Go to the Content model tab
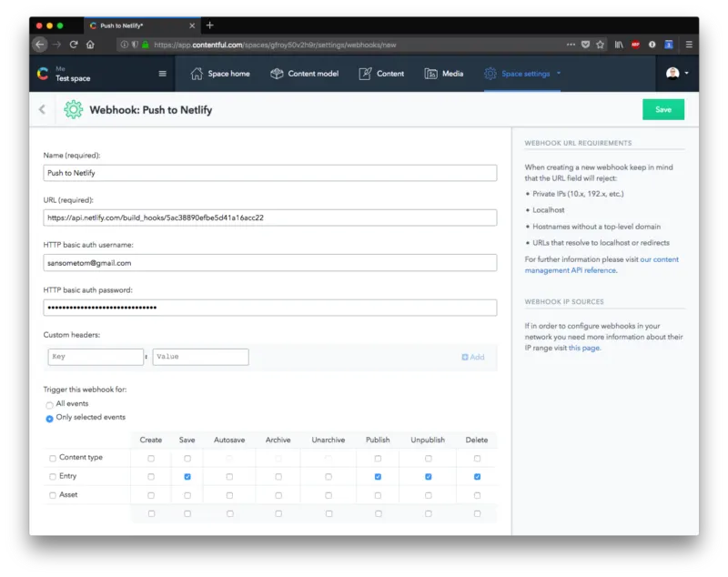Viewport: 728px width, 577px height. click(305, 74)
